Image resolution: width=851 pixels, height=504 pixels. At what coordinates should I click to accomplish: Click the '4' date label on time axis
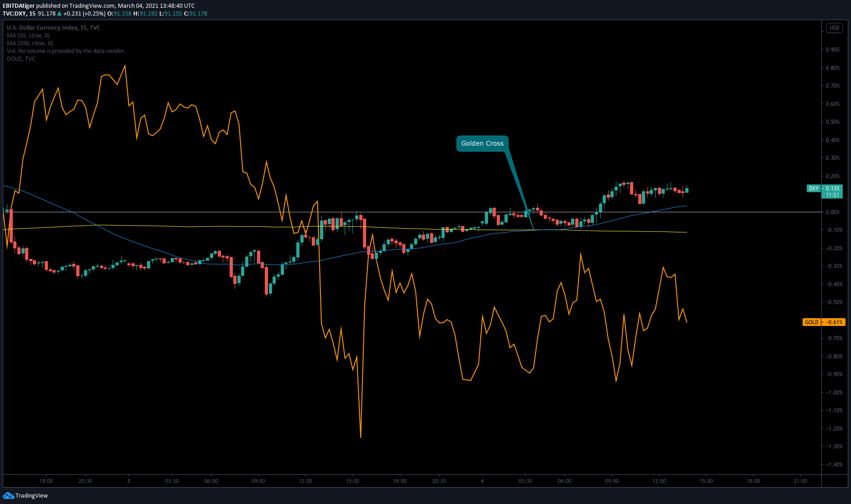[x=482, y=481]
